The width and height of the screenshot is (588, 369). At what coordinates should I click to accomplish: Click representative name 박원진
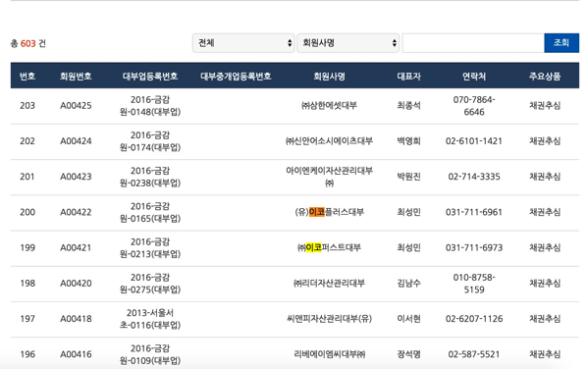pos(408,177)
